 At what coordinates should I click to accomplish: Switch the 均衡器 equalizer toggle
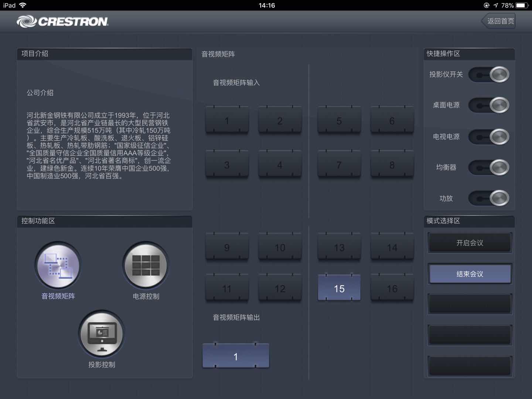point(489,167)
